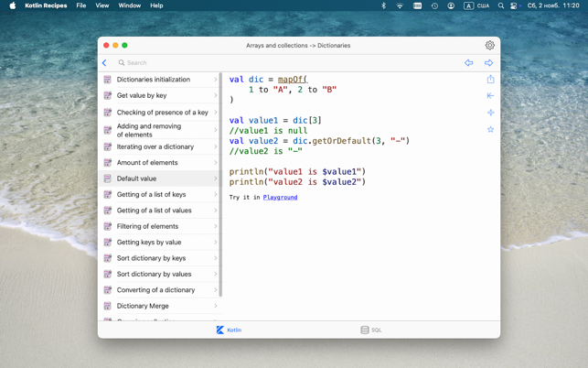The image size is (588, 368).
Task: Expand Getting of a list of values chevron
Action: (x=216, y=211)
